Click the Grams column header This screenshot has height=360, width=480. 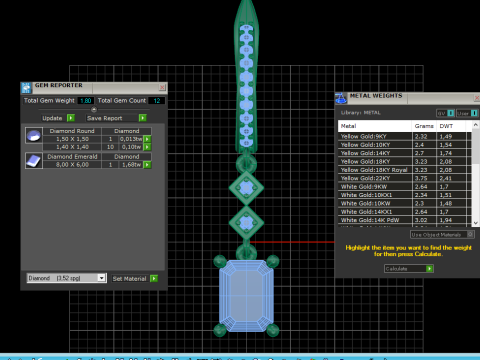tap(424, 126)
